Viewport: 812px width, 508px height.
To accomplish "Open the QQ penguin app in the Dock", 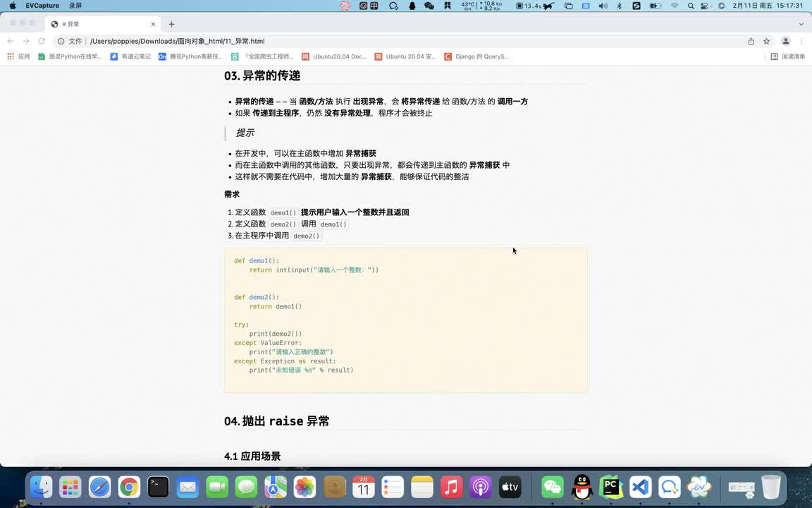I will [582, 488].
